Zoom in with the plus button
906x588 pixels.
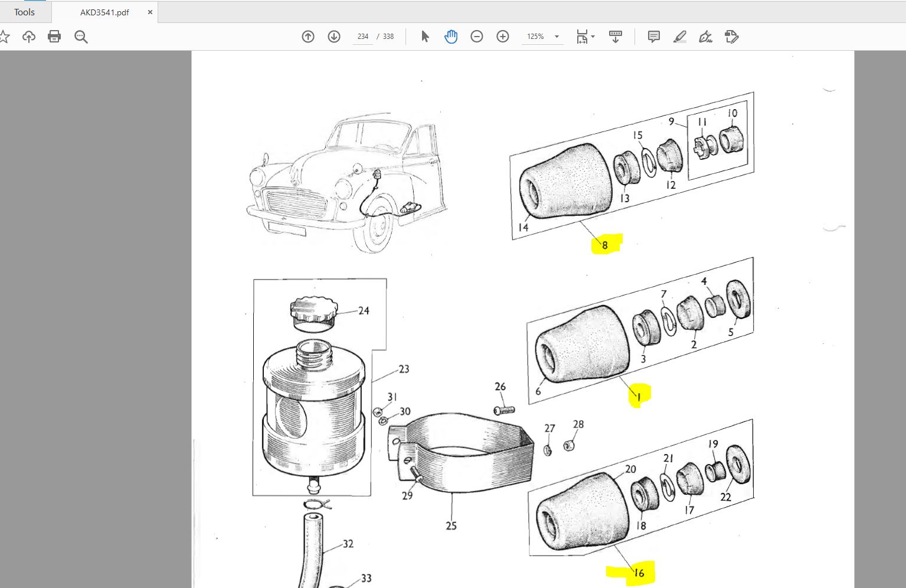pyautogui.click(x=503, y=37)
